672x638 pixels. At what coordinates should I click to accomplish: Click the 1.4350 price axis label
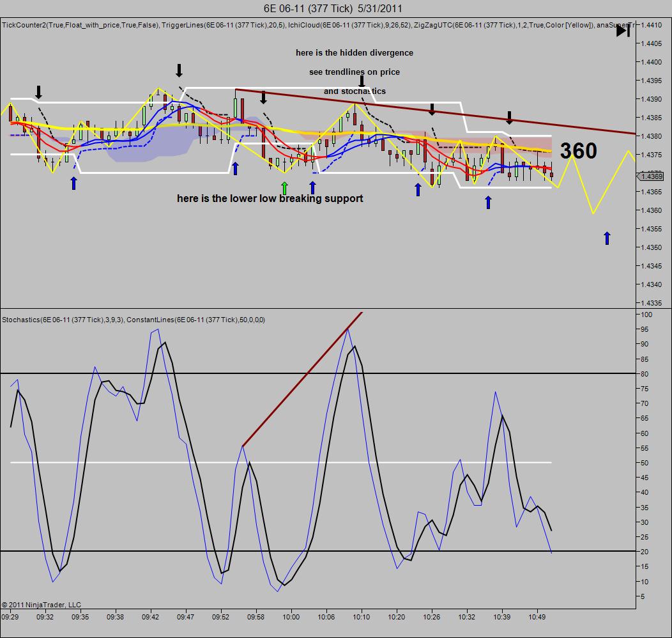point(652,247)
